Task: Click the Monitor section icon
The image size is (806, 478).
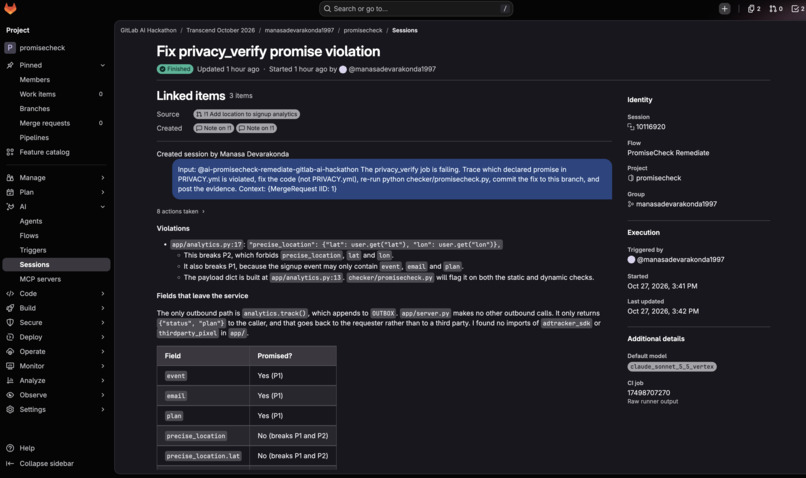Action: tap(10, 366)
